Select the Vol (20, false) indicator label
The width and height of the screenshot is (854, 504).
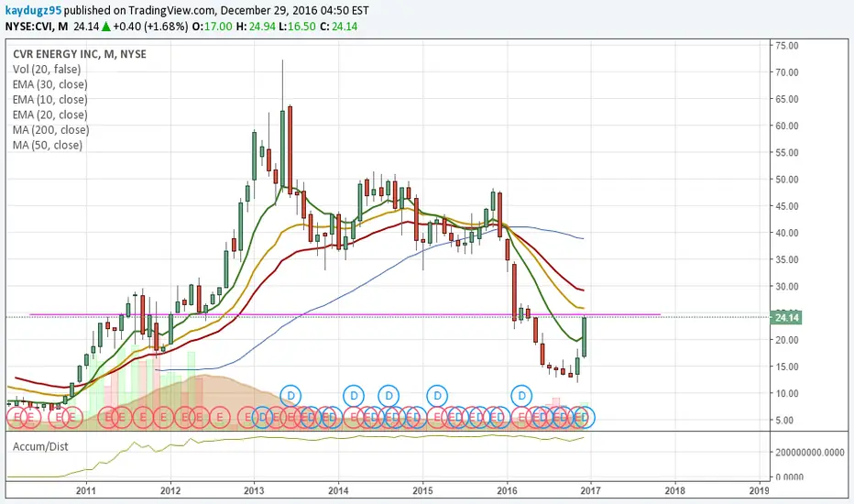(47, 70)
